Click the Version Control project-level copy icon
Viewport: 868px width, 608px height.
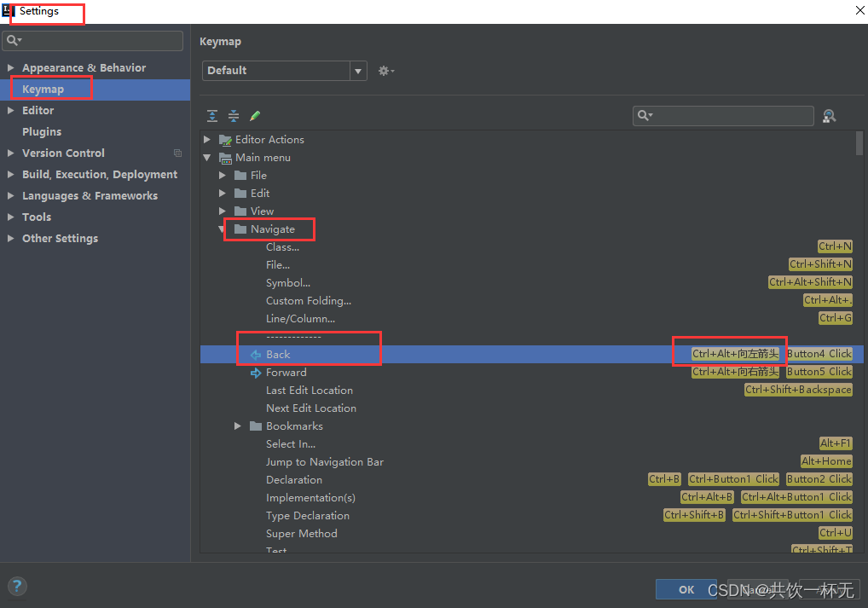(177, 153)
